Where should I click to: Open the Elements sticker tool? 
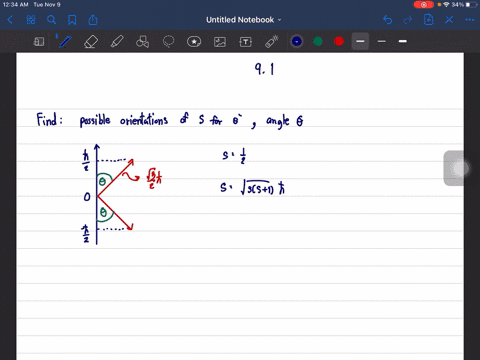tap(194, 42)
